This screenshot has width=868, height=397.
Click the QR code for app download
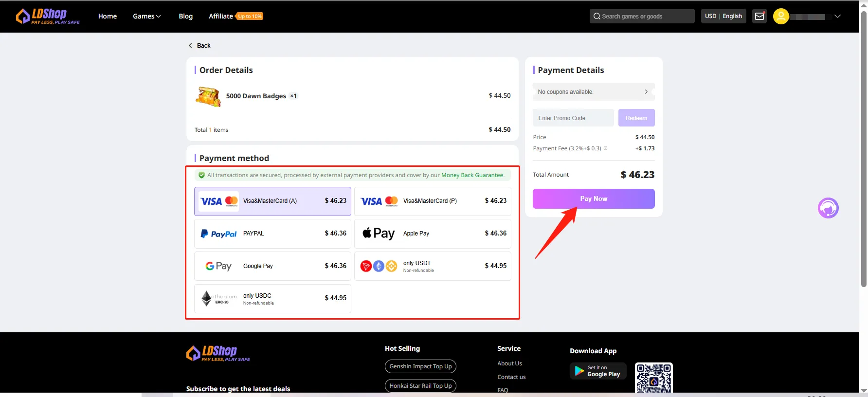click(x=654, y=378)
